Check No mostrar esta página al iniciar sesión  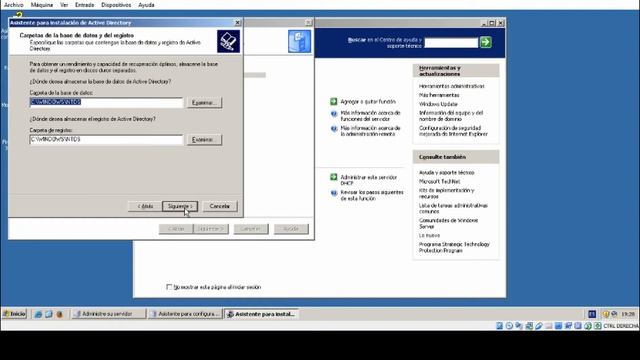[169, 287]
